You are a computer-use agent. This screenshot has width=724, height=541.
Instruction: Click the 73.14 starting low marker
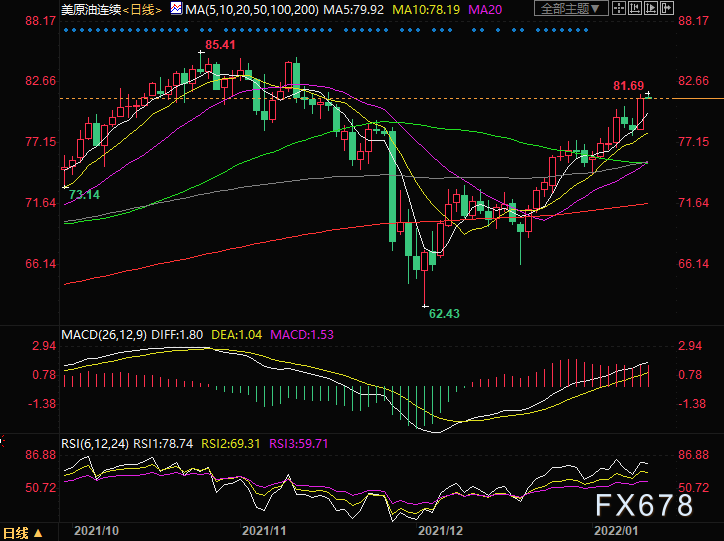tap(84, 195)
